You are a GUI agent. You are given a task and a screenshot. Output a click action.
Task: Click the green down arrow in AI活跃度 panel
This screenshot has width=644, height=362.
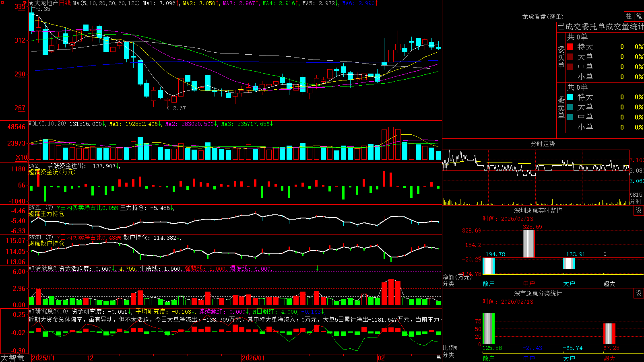(x=317, y=268)
